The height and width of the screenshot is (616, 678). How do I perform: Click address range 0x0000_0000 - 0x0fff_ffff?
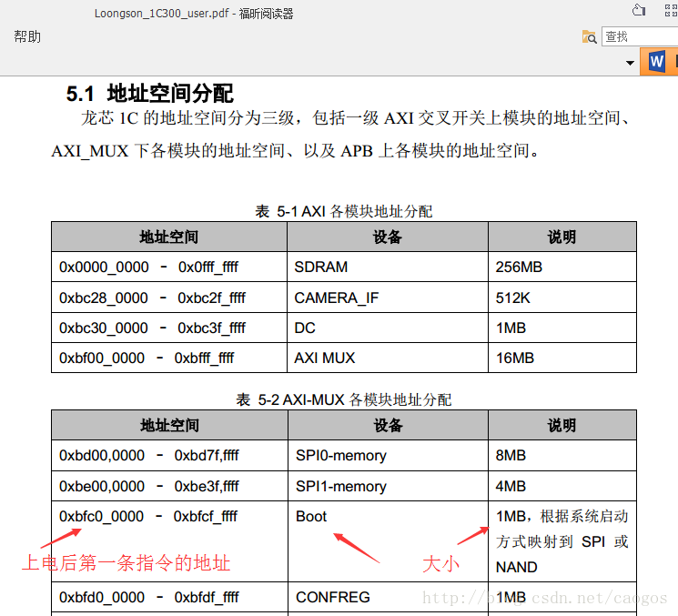point(148,268)
